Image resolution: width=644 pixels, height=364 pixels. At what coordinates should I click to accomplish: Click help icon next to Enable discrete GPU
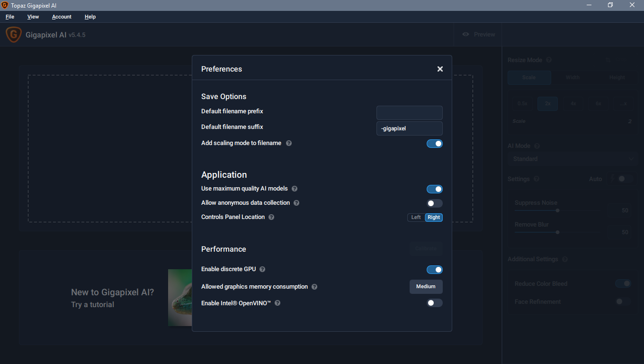coord(262,269)
